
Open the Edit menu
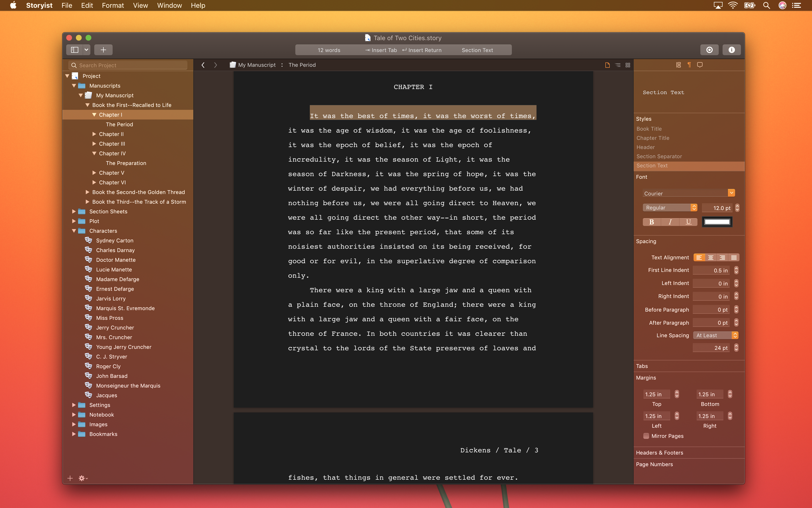coord(87,5)
